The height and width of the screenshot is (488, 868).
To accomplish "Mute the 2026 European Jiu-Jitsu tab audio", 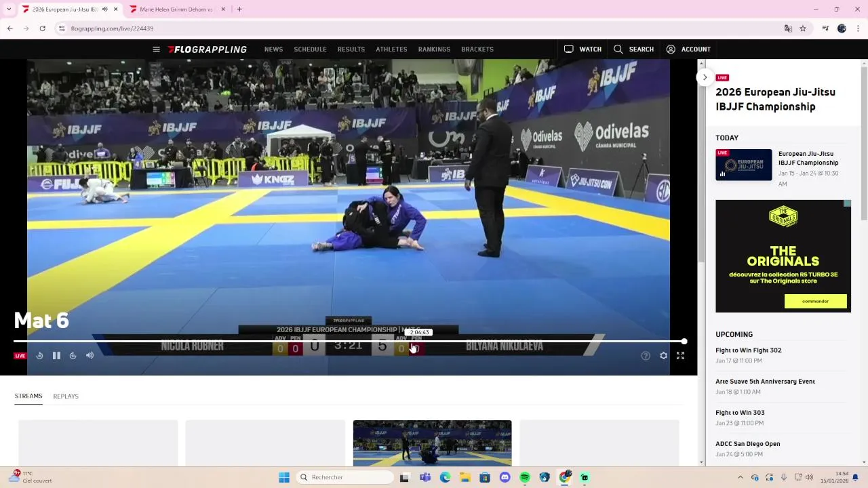I will click(104, 9).
